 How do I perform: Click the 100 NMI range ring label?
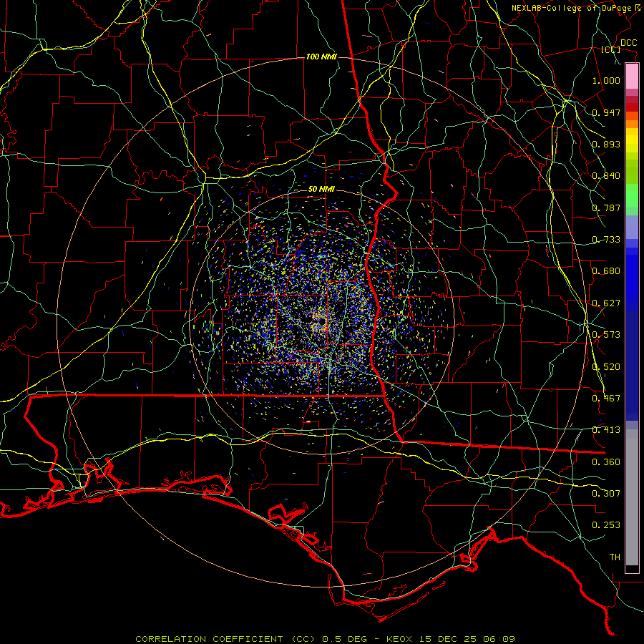coord(321,57)
